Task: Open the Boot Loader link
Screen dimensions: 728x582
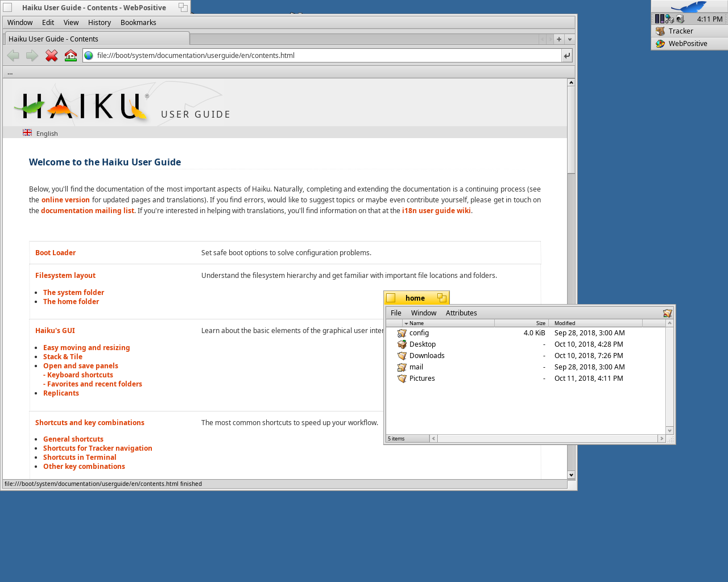Action: (55, 253)
